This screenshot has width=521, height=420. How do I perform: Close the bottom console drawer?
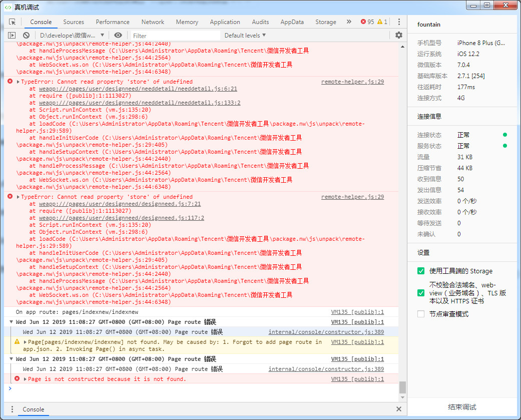point(399,409)
